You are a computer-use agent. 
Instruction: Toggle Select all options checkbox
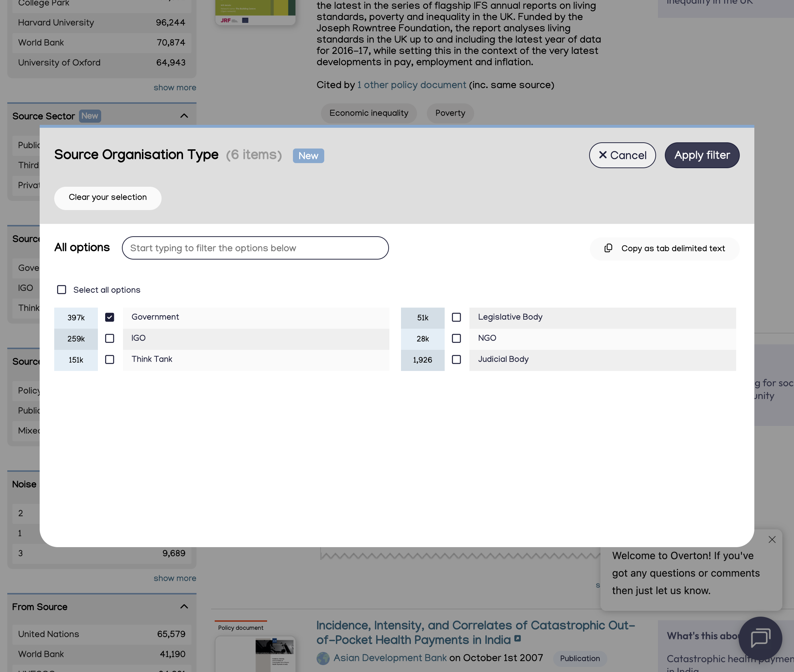point(61,289)
